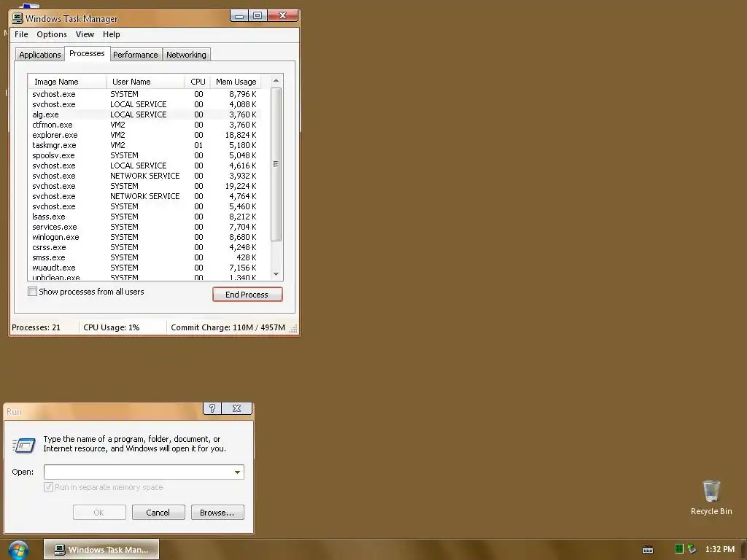
Task: Click the 1:32 PM taskbar clock
Action: pyautogui.click(x=719, y=549)
